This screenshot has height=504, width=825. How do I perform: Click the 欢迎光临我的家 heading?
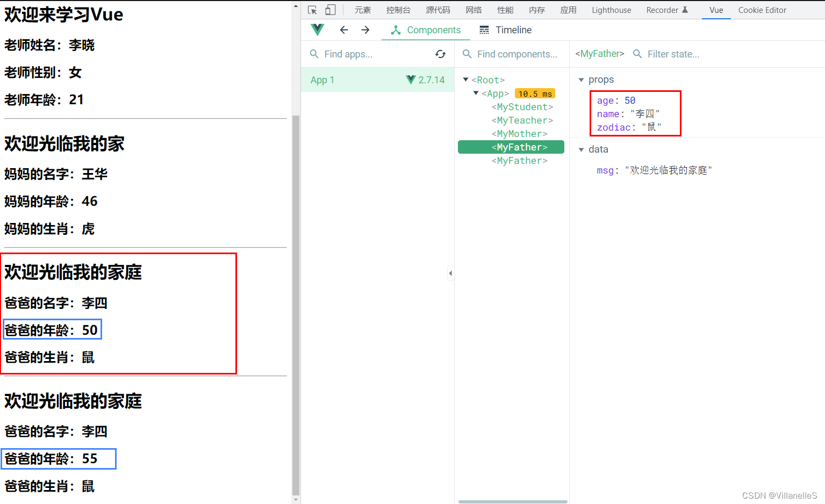[x=64, y=143]
